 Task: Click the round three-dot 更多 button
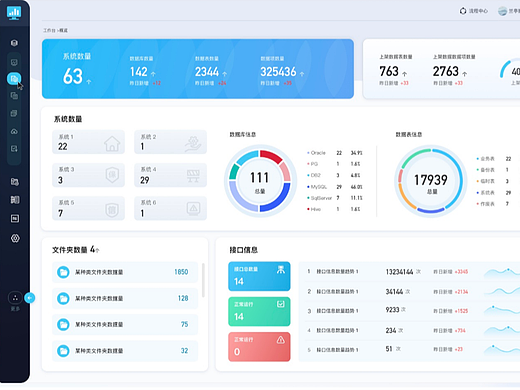[15, 298]
